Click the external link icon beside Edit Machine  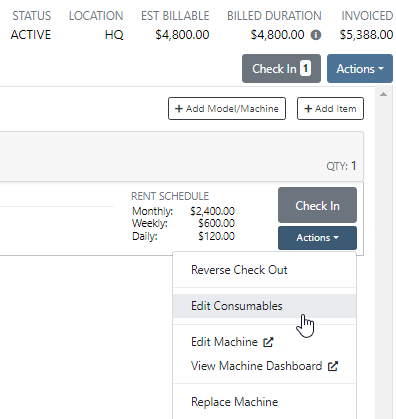(268, 342)
